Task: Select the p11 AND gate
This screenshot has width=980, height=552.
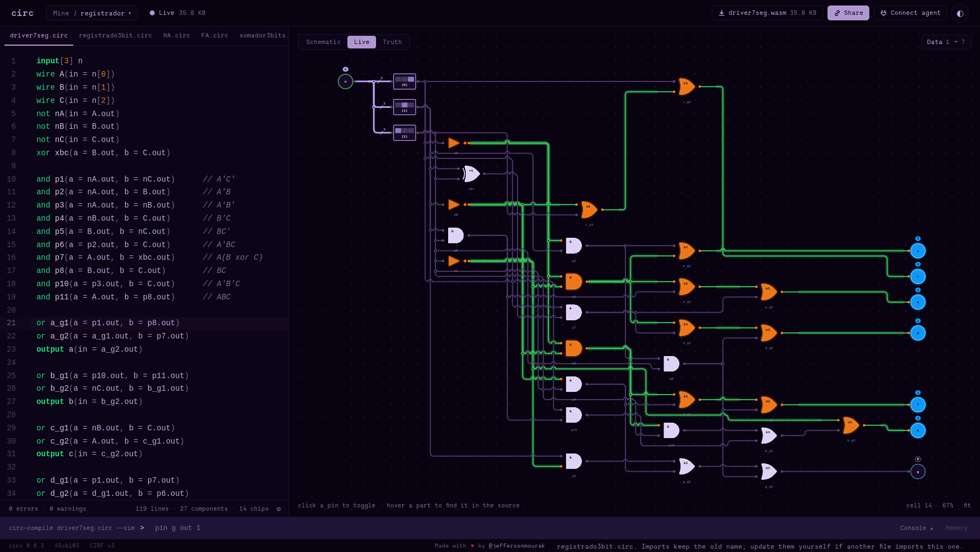Action: (x=574, y=415)
